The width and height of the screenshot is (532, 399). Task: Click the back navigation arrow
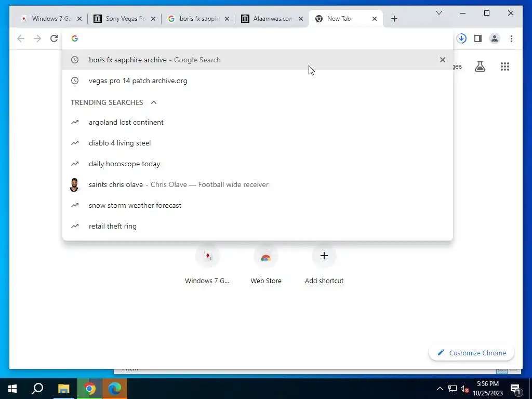[21, 38]
